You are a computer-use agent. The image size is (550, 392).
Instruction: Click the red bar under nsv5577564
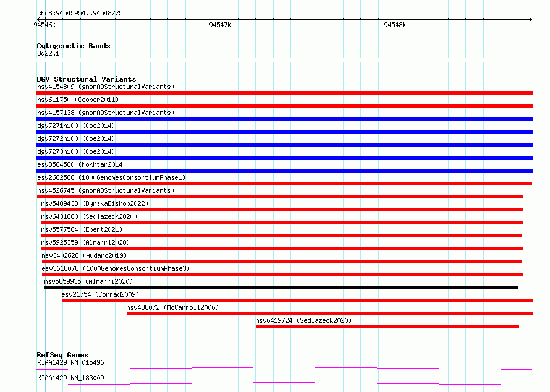(282, 236)
